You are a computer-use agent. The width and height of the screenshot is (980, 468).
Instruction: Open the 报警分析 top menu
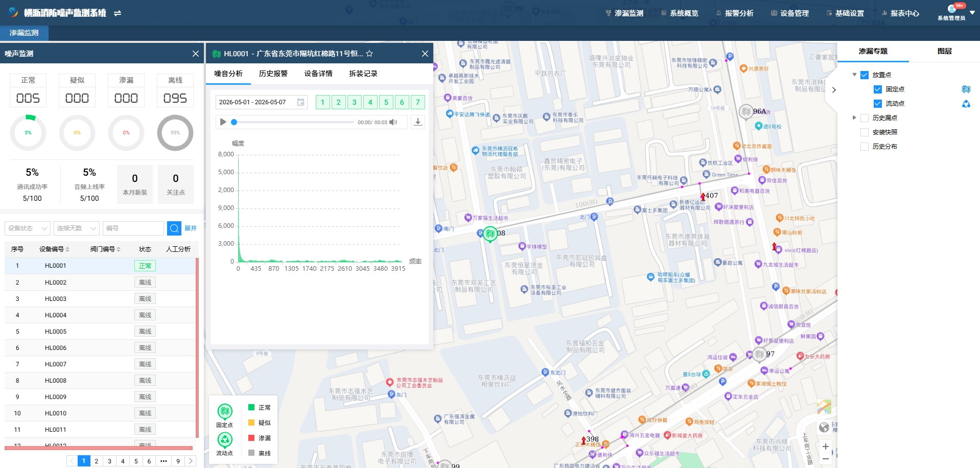(x=735, y=13)
